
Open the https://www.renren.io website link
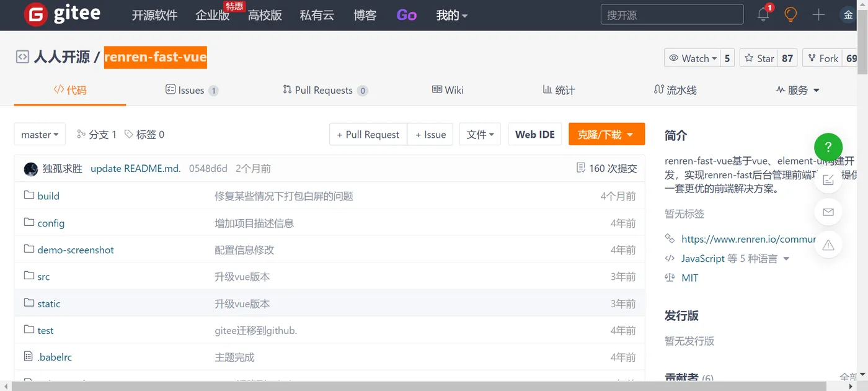coord(748,239)
